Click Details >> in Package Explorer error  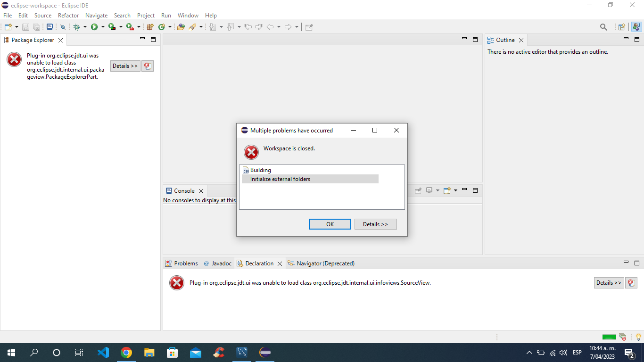[125, 66]
